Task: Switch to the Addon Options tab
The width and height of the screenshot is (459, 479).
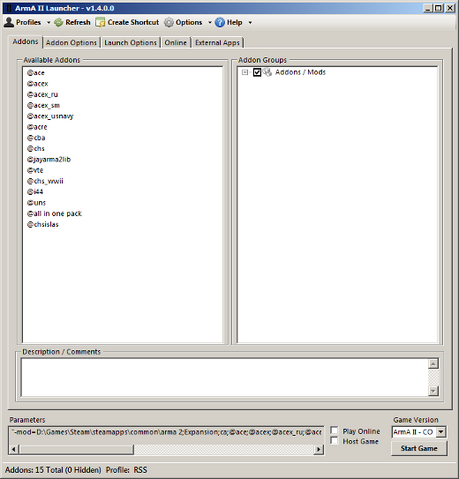Action: [71, 42]
